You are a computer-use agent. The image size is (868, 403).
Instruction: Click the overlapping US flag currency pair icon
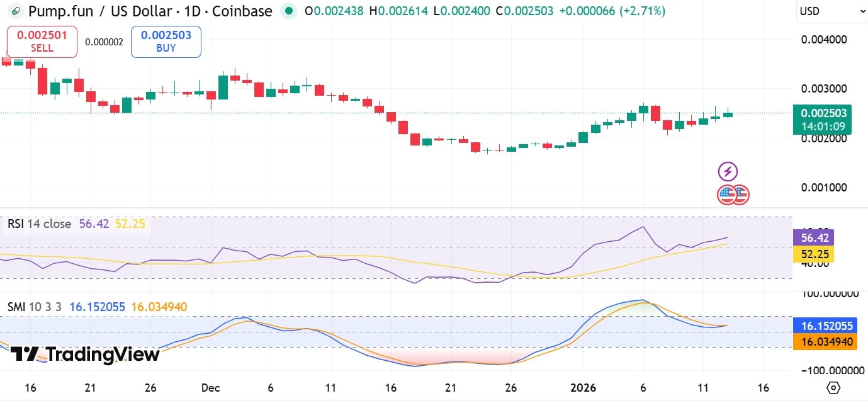pyautogui.click(x=732, y=195)
